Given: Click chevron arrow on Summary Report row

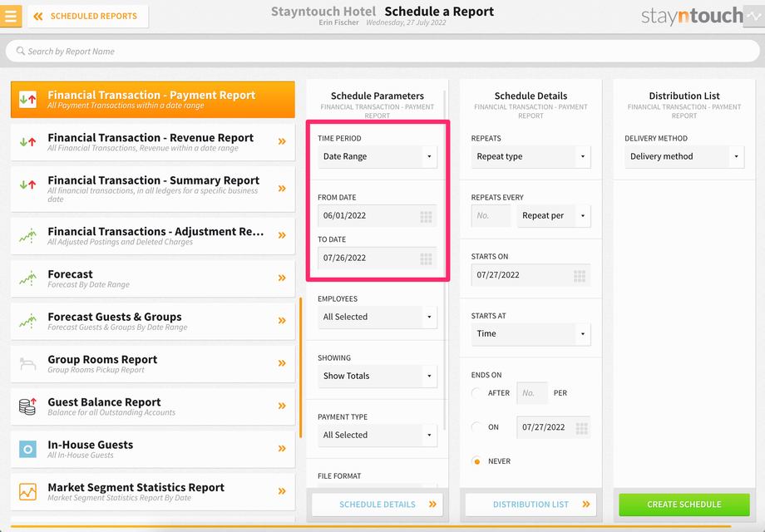Looking at the screenshot, I should pos(282,188).
